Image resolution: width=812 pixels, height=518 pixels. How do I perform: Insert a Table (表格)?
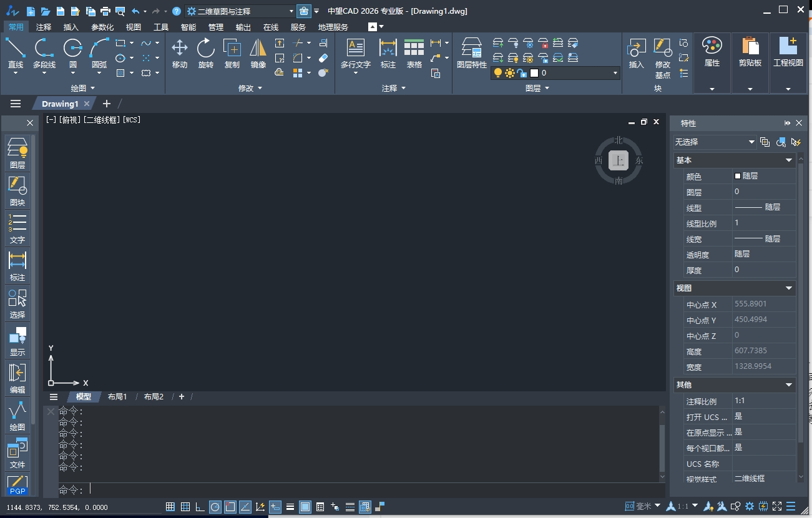tap(414, 53)
